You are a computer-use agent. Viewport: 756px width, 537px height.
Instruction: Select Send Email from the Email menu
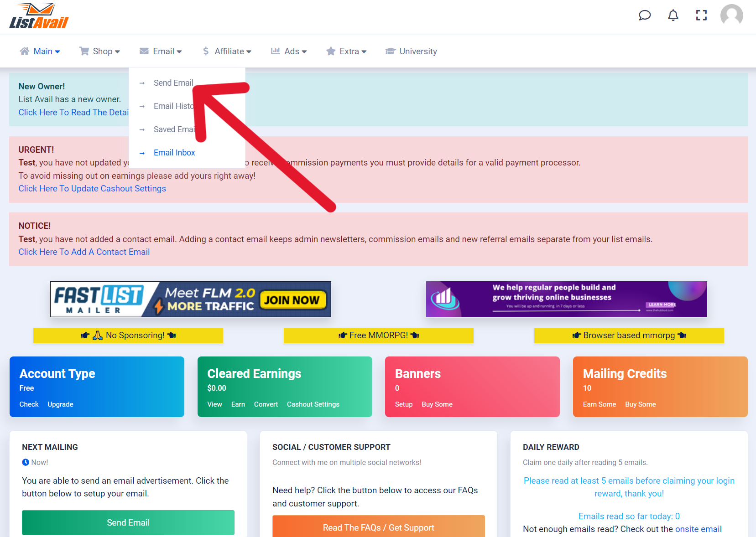point(173,83)
